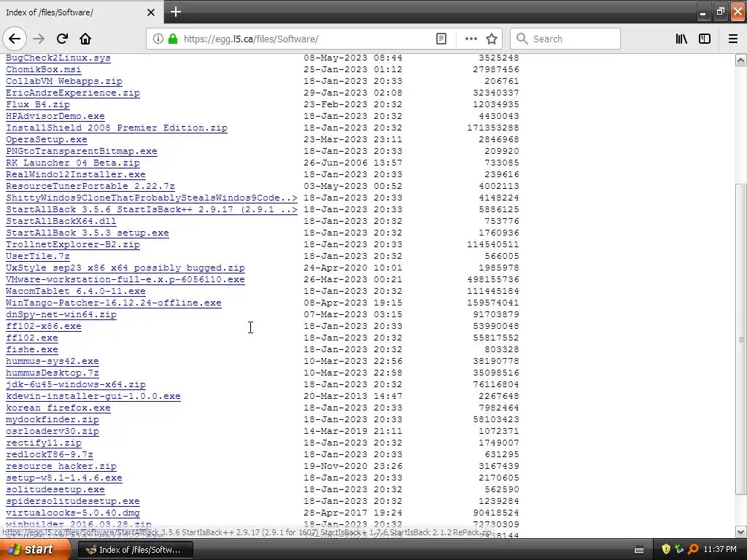Click hummusDesktop.7z link
The width and height of the screenshot is (747, 560).
pyautogui.click(x=53, y=373)
